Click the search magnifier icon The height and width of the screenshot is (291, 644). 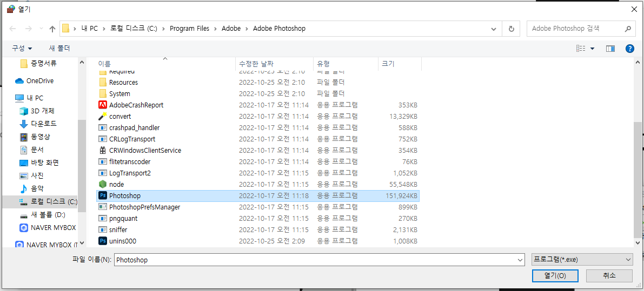(x=628, y=29)
